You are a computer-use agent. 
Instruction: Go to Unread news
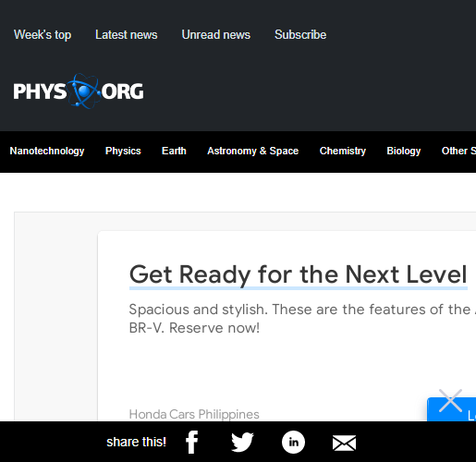click(x=216, y=34)
